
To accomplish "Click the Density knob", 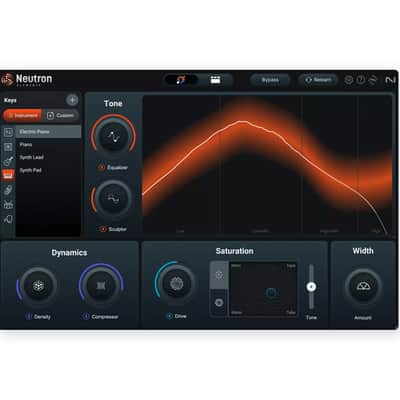I will (x=38, y=286).
